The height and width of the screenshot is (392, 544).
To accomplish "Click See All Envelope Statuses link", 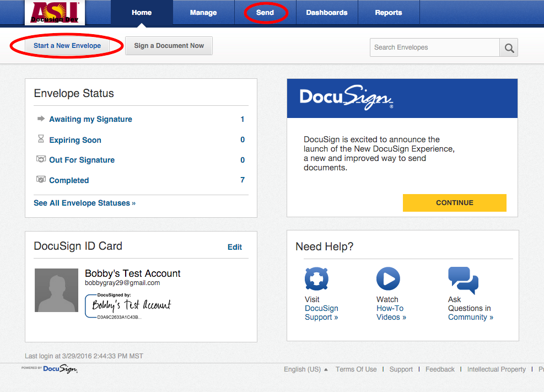I will (x=85, y=203).
